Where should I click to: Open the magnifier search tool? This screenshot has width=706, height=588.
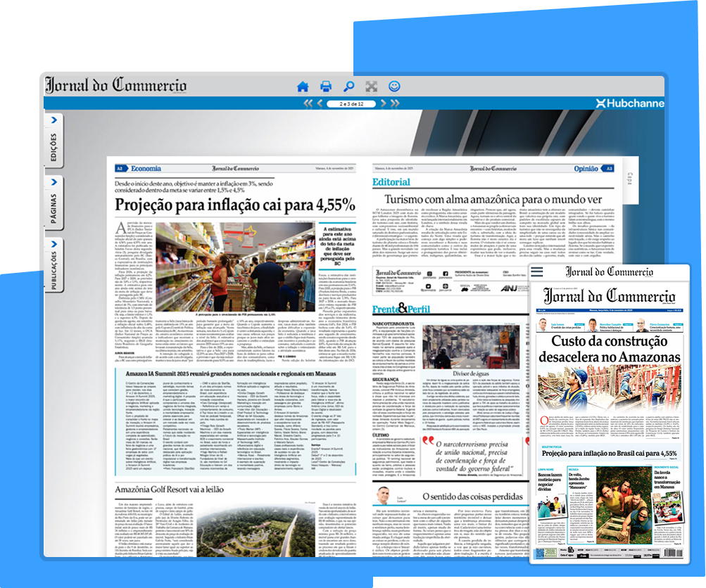pyautogui.click(x=348, y=87)
